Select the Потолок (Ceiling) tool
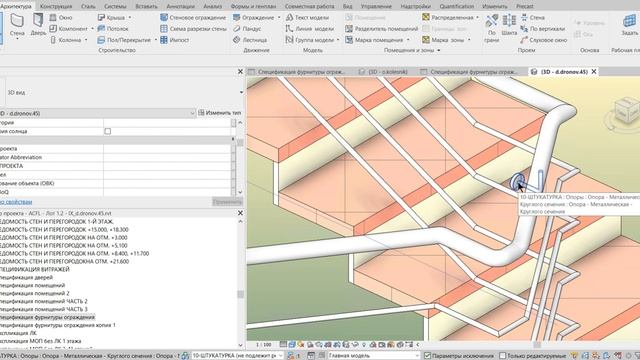Screen dimensions: 640x360 [x=113, y=29]
